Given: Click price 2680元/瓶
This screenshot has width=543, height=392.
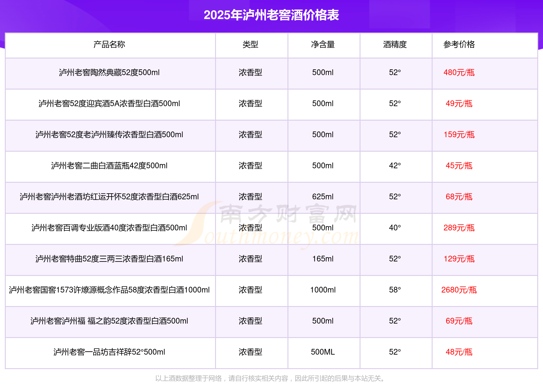Looking at the screenshot, I should [x=459, y=290].
